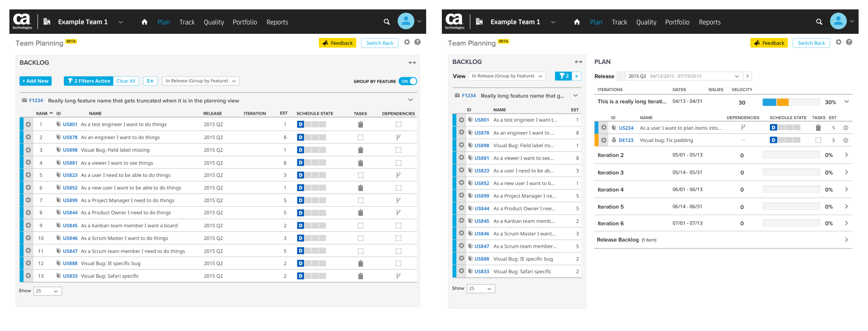Image resolution: width=868 pixels, height=331 pixels.
Task: Remove US234 from iteration using the minus icon
Action: [x=845, y=128]
